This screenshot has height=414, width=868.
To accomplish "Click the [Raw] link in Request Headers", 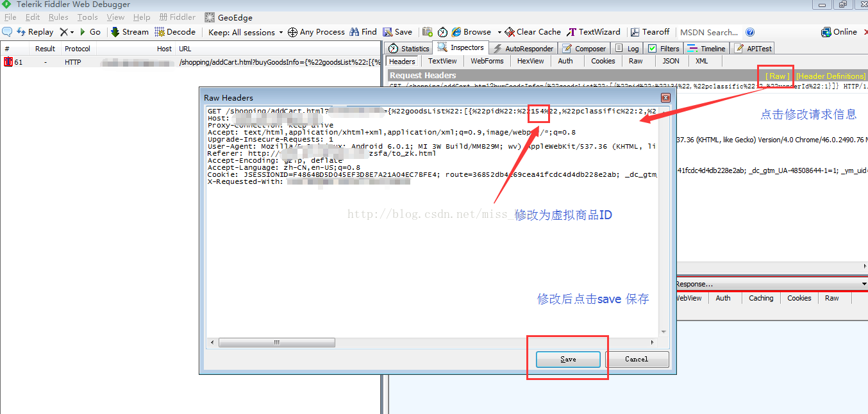I will (777, 76).
